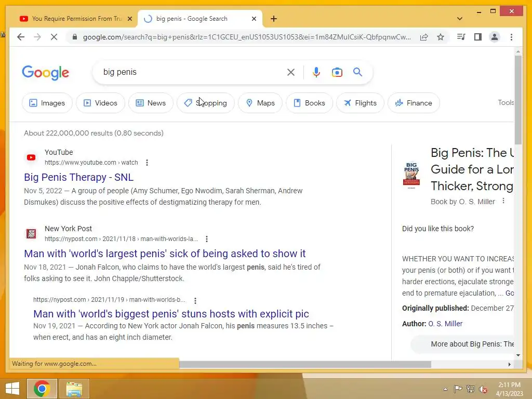Viewport: 532px width, 399px height.
Task: Open more options for YouTube result
Action: 147,163
